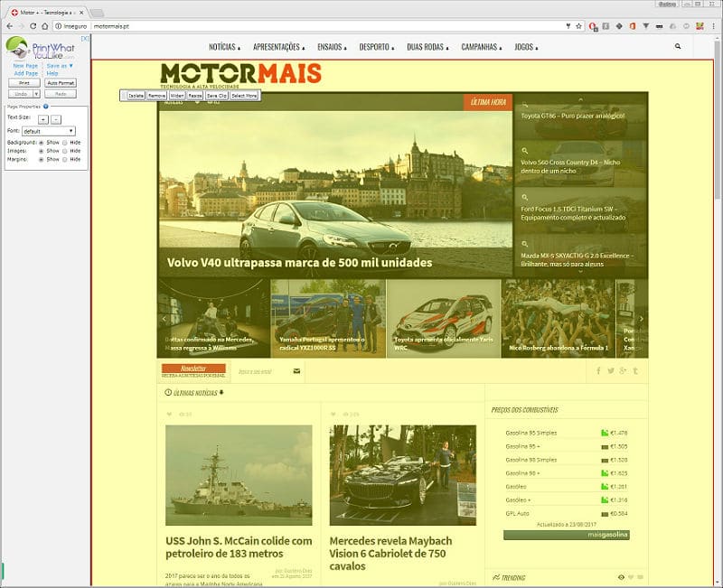This screenshot has height=588, width=723.
Task: Select Margins Show radio button
Action: pos(41,160)
